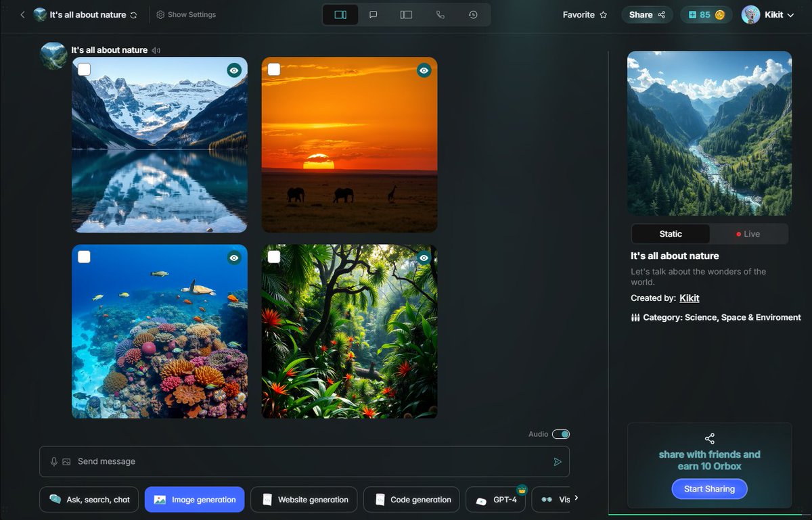Check the snowy mountain lake image checkbox
812x520 pixels.
pyautogui.click(x=84, y=69)
